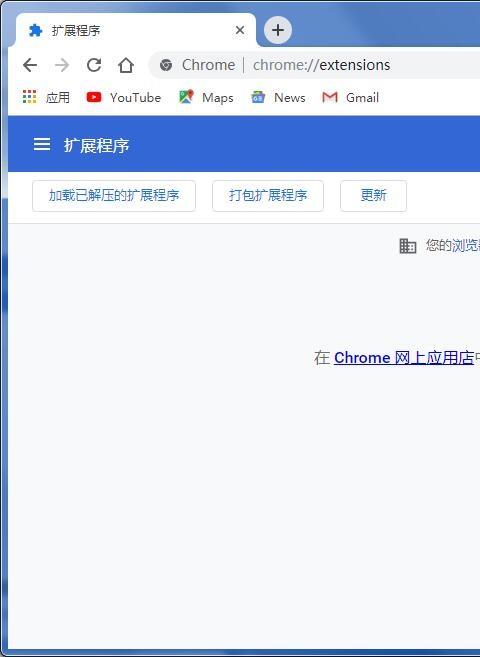
Task: Click the browser back arrow
Action: click(30, 65)
